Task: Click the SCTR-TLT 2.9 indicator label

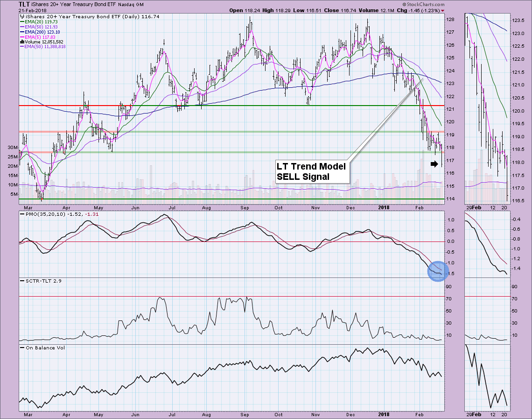Action: 43,281
